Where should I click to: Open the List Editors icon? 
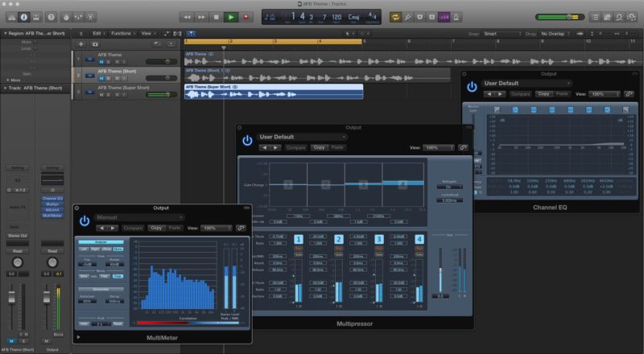[595, 17]
